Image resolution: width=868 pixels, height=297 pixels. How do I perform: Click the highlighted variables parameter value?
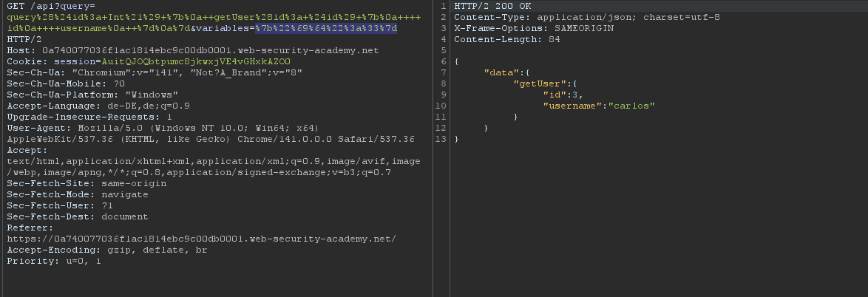point(326,28)
